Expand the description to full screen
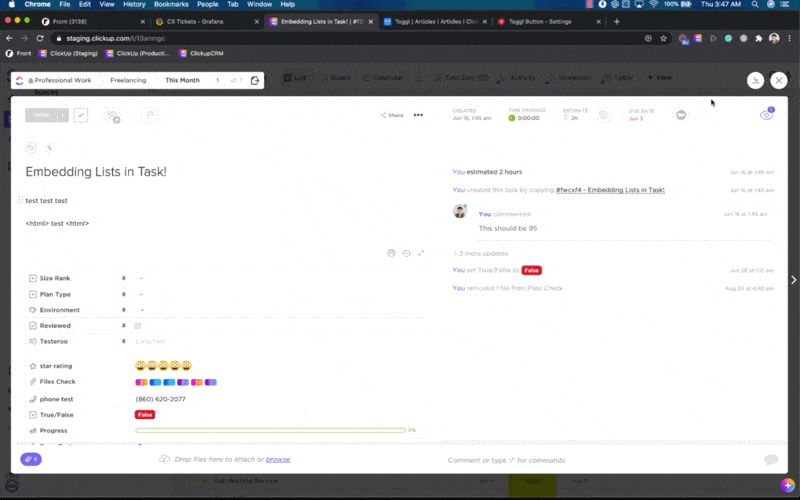Image resolution: width=800 pixels, height=500 pixels. pos(421,253)
